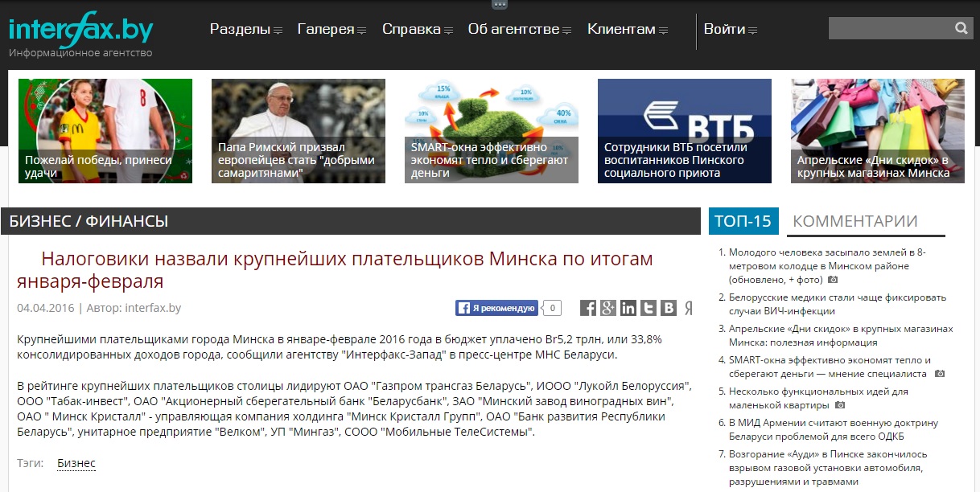Viewport: 980px width, 492px height.
Task: Open the Об агентстве dropdown
Action: 520,29
